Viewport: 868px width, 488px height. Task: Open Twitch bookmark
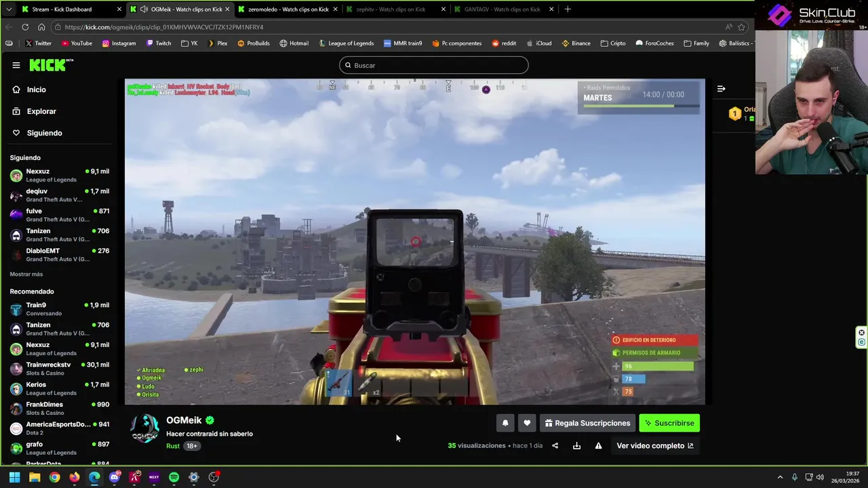click(x=158, y=43)
